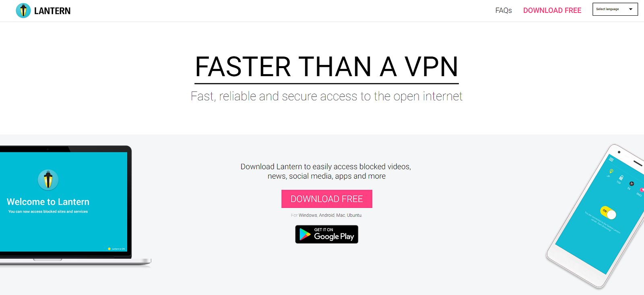The image size is (644, 295).
Task: Click the FASTER THAN A VPN headline
Action: pyautogui.click(x=326, y=66)
